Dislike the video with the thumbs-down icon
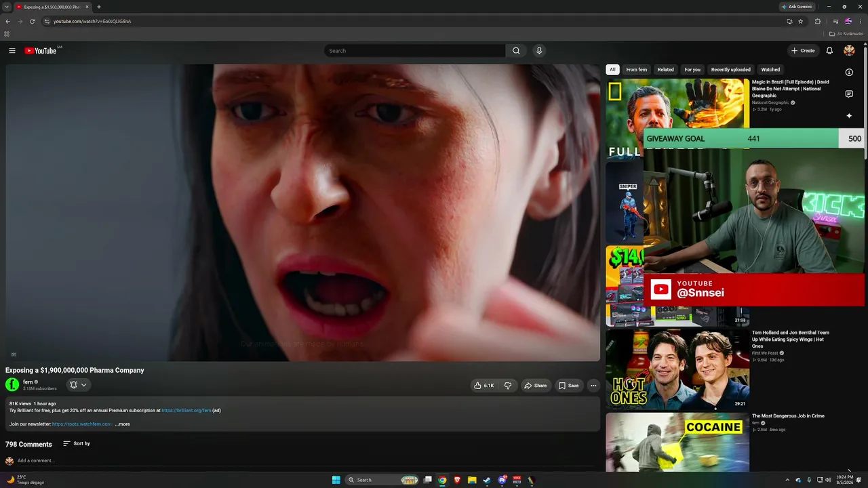This screenshot has height=488, width=868. coord(508,386)
